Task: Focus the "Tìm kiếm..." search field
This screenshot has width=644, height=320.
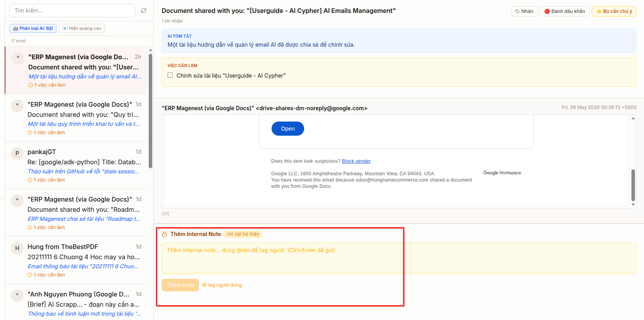Action: tap(72, 11)
